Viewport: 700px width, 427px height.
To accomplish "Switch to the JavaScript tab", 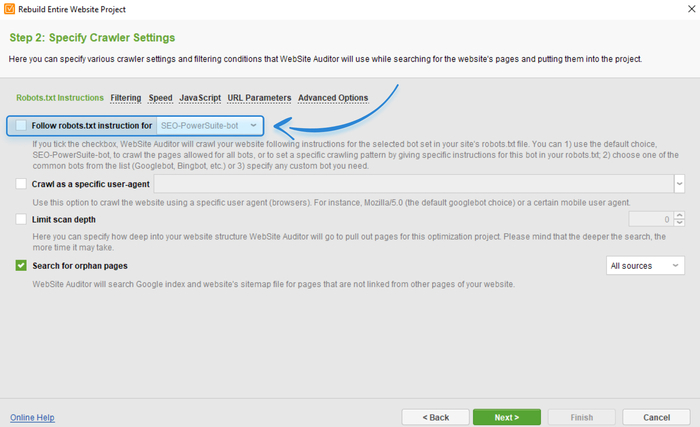I will pos(200,98).
